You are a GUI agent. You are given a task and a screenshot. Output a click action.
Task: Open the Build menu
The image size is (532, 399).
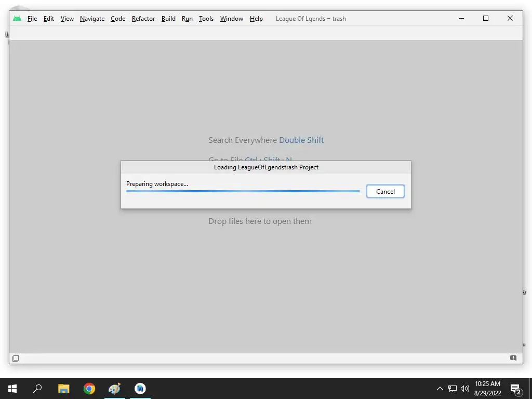pos(168,19)
